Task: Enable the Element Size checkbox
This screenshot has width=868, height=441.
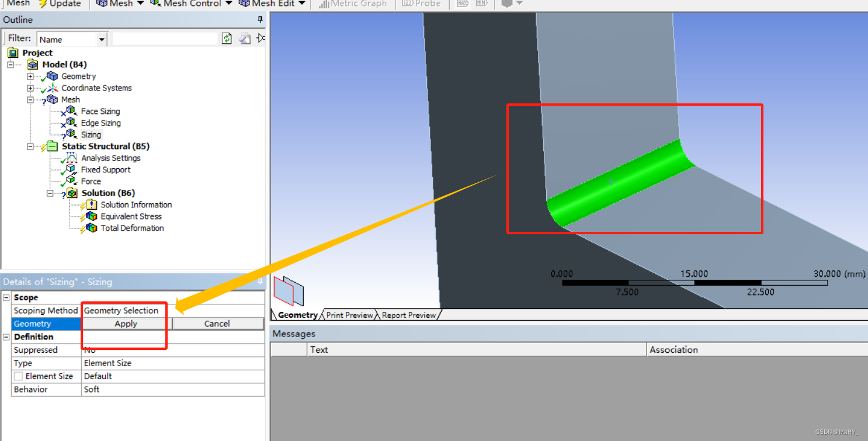Action: pos(18,376)
